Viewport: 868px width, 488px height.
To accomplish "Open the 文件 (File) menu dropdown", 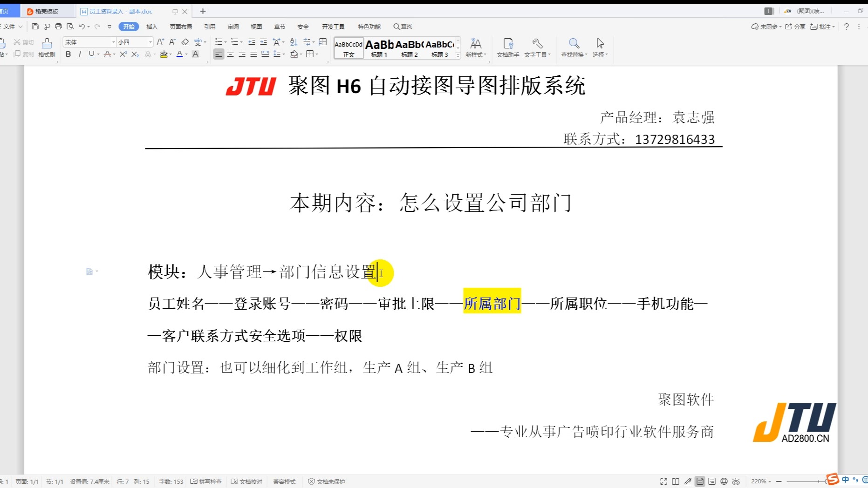I will [13, 27].
